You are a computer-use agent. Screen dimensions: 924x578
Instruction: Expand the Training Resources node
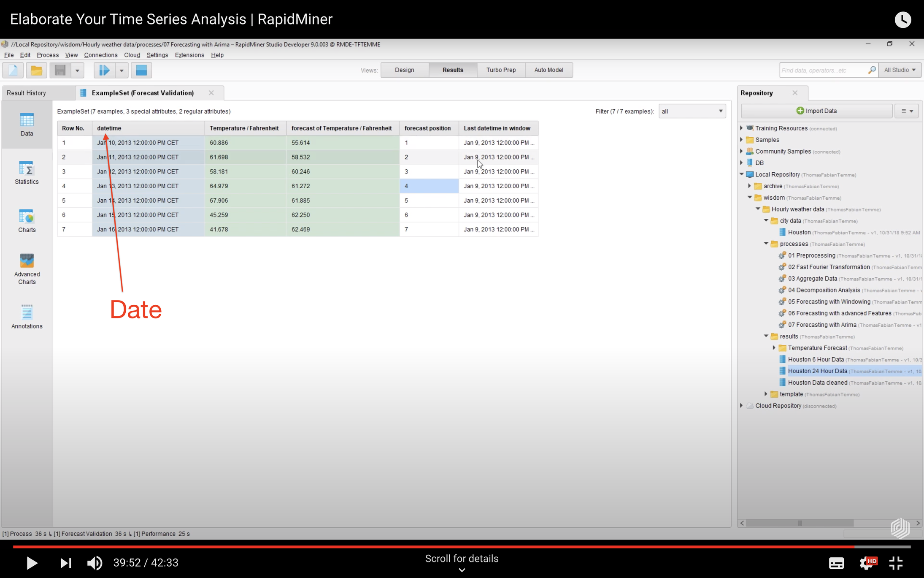pyautogui.click(x=742, y=128)
